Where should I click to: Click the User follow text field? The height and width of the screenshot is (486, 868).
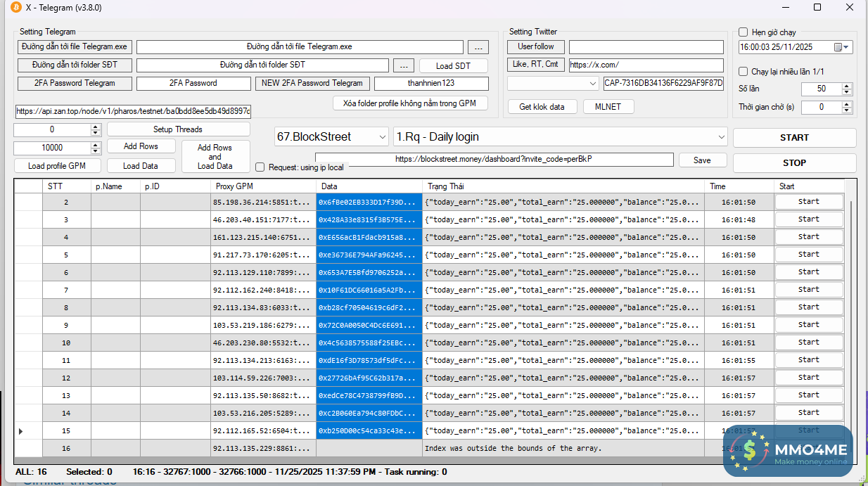point(646,47)
